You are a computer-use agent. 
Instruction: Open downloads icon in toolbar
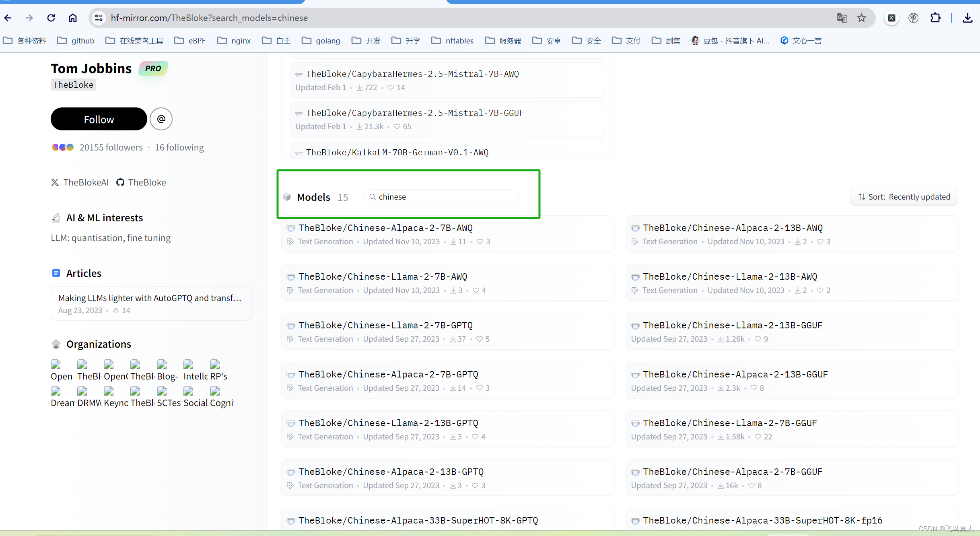tap(968, 18)
